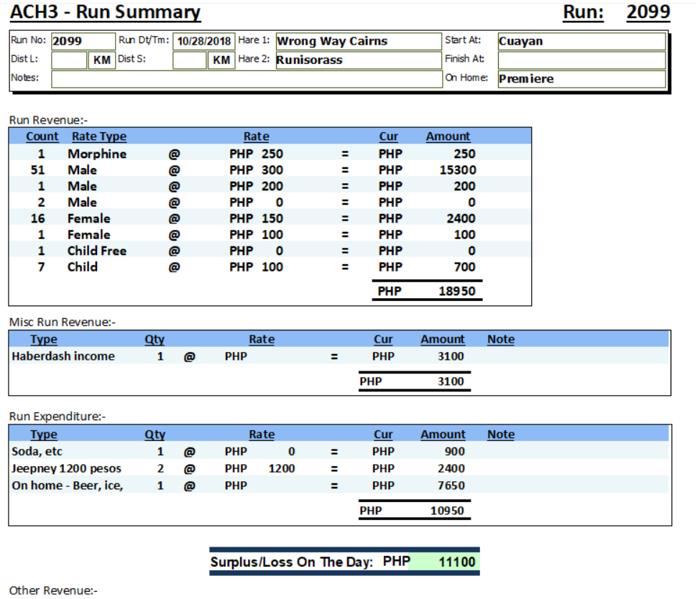
Task: Select the Jeepney 1200 pesos expenditure row
Action: click(x=66, y=468)
